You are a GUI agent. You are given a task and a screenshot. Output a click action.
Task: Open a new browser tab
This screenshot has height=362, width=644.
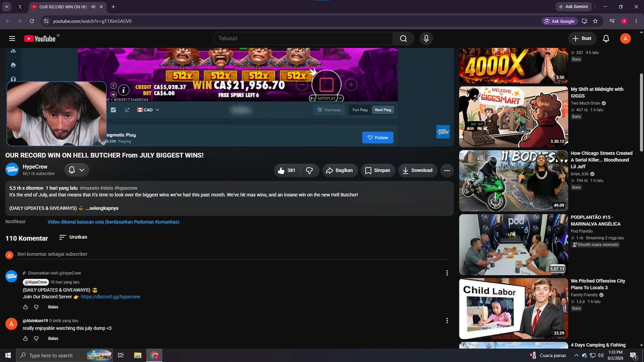pos(113,7)
